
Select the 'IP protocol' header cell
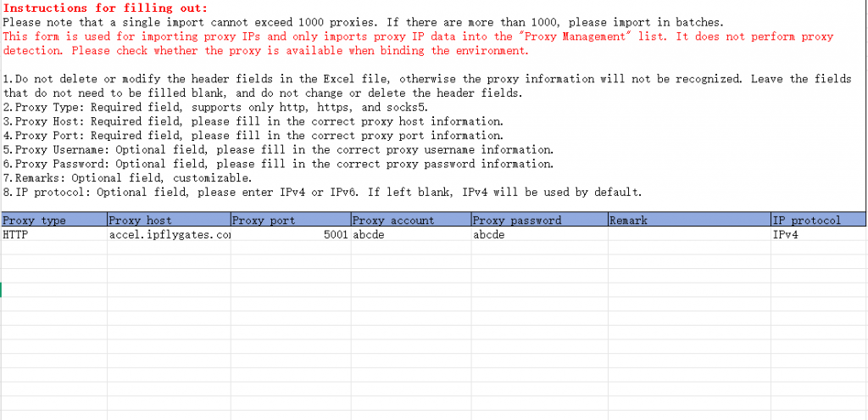pyautogui.click(x=817, y=221)
